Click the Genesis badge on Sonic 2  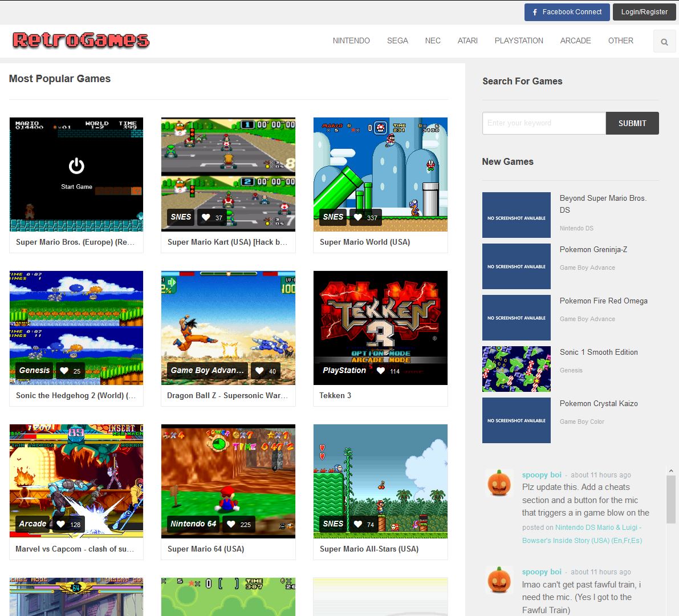34,370
